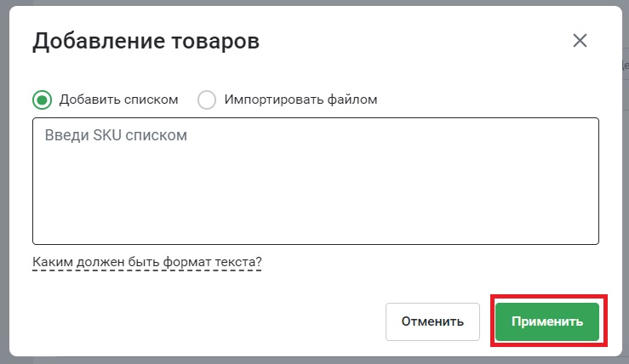Choose the file import option circle
The width and height of the screenshot is (629, 364).
[207, 100]
